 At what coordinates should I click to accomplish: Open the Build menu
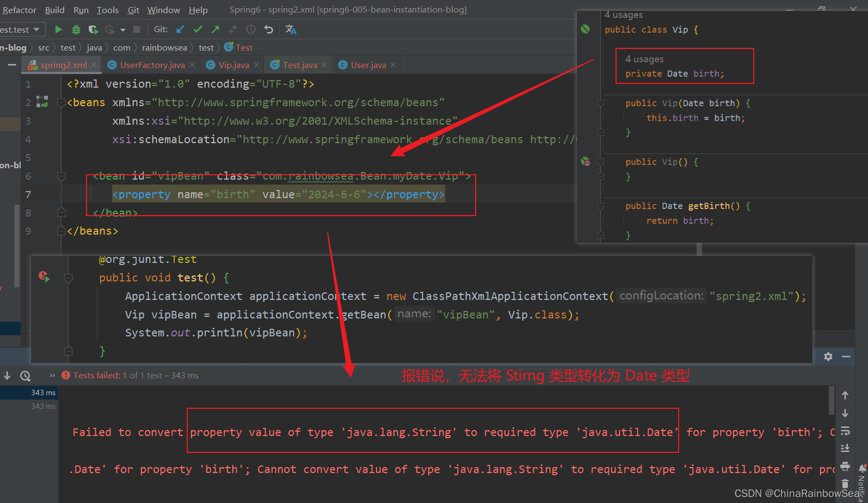click(x=54, y=10)
